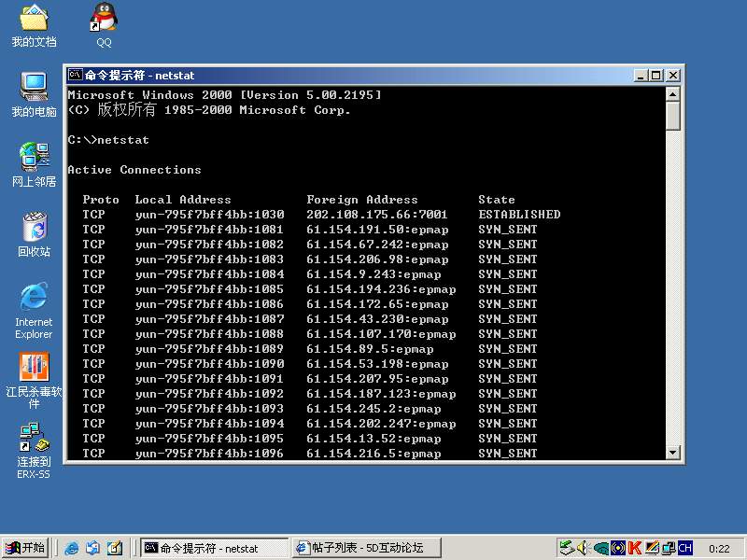
Task: Launch Internet Explorer from quick launch bar
Action: tap(72, 548)
